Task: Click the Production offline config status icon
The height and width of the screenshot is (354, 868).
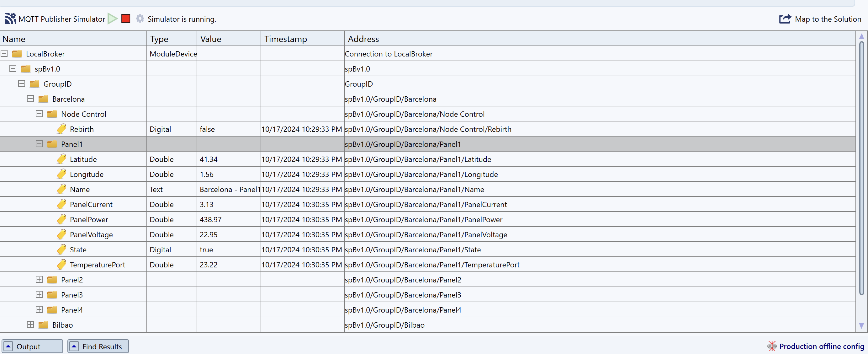Action: pyautogui.click(x=772, y=346)
